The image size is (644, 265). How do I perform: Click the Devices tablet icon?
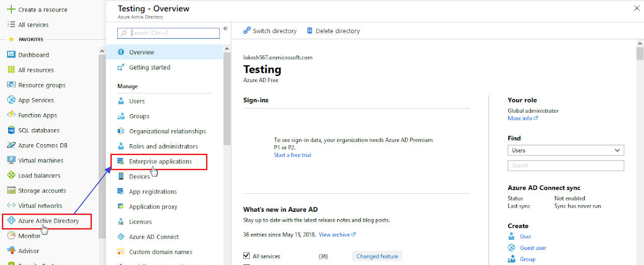(x=121, y=176)
